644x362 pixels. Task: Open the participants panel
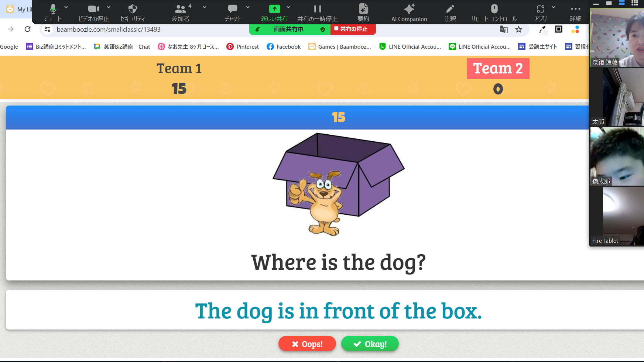(180, 9)
